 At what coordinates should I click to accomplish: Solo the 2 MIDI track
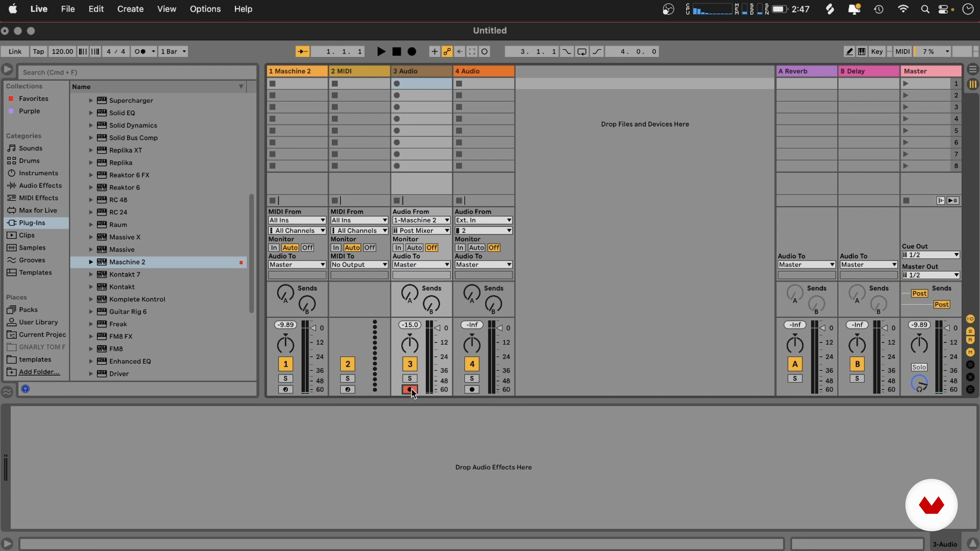347,378
